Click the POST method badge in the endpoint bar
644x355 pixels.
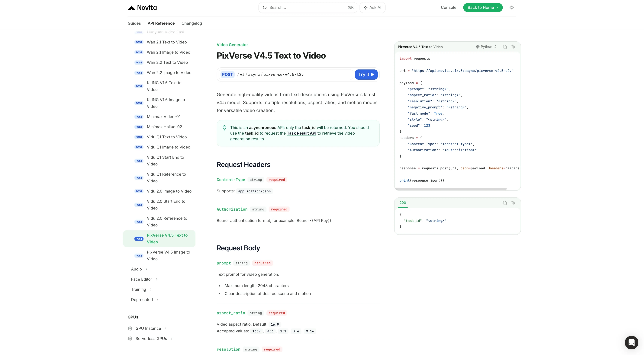pyautogui.click(x=227, y=75)
